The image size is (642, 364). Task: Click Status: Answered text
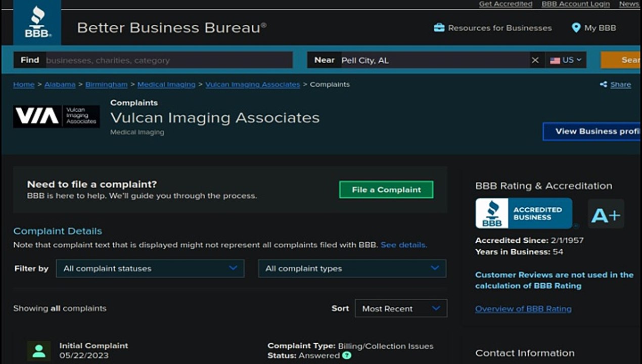tap(303, 355)
